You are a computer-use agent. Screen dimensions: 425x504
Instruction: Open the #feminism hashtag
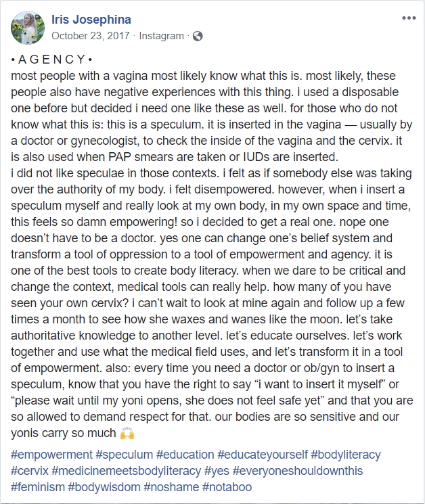coord(38,487)
